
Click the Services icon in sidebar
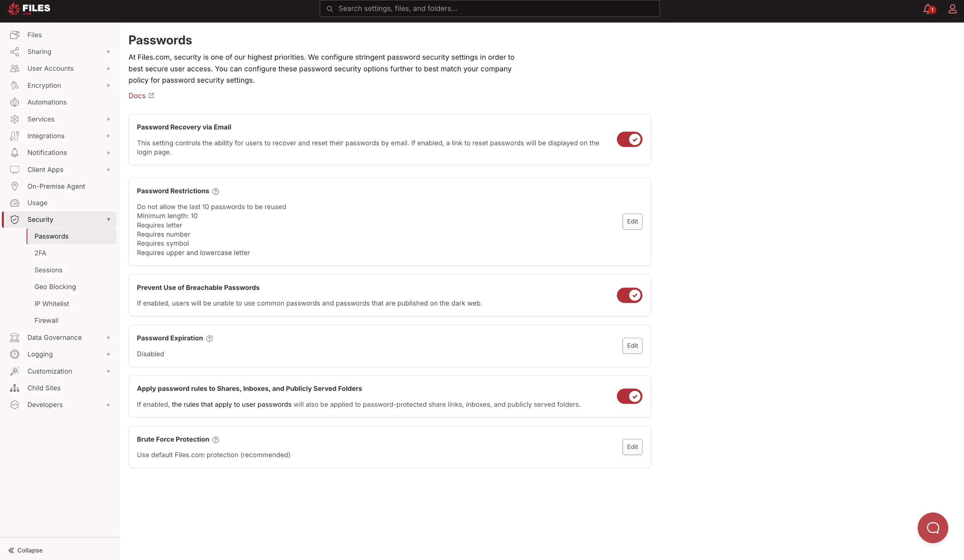click(x=15, y=119)
